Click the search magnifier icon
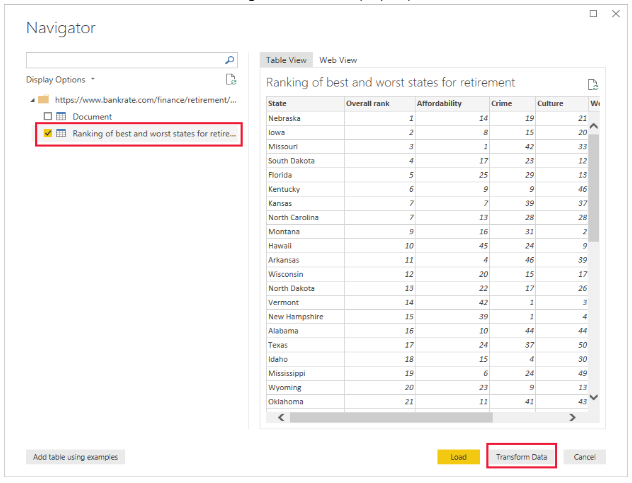 (231, 60)
